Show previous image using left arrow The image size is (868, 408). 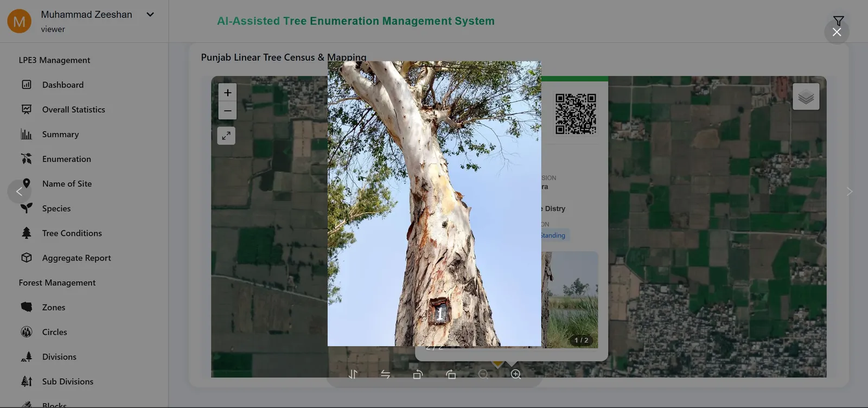click(x=19, y=192)
